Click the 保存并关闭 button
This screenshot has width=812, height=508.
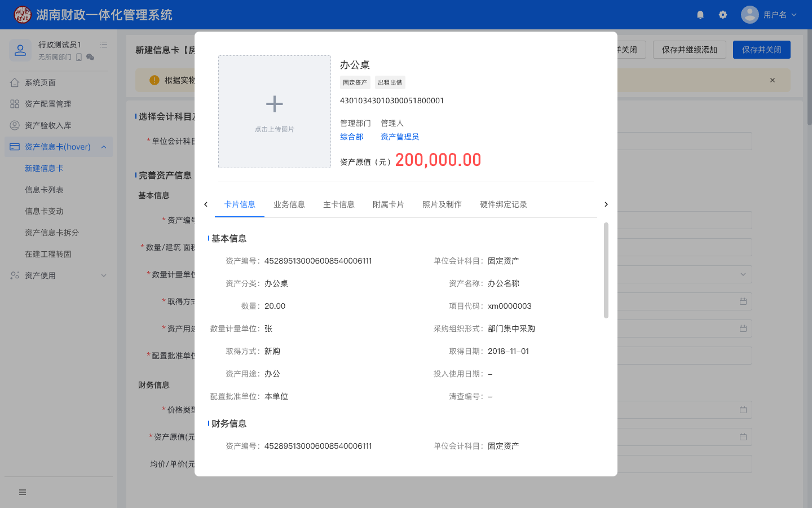point(761,50)
